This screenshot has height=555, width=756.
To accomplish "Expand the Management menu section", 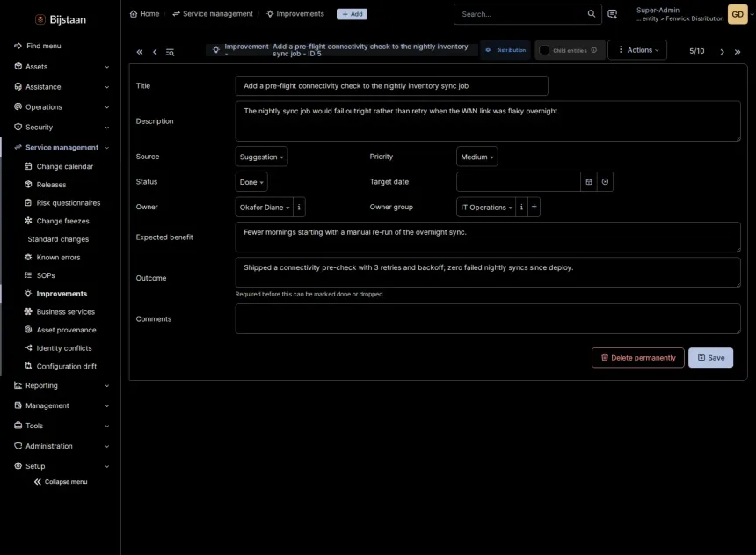I will [x=62, y=405].
